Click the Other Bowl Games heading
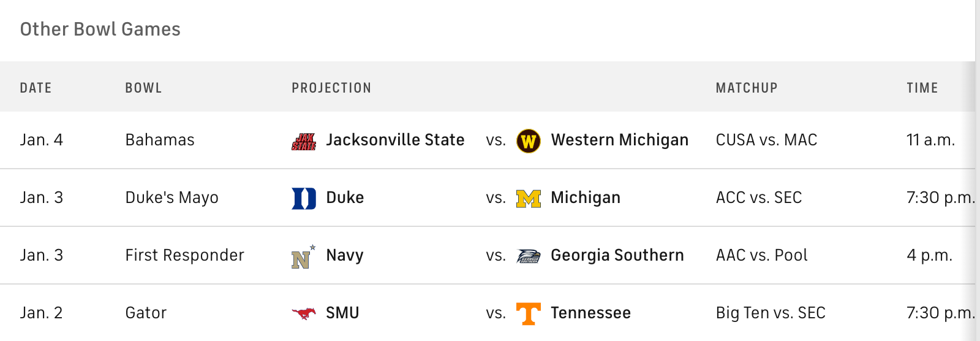980x341 pixels. (x=100, y=29)
